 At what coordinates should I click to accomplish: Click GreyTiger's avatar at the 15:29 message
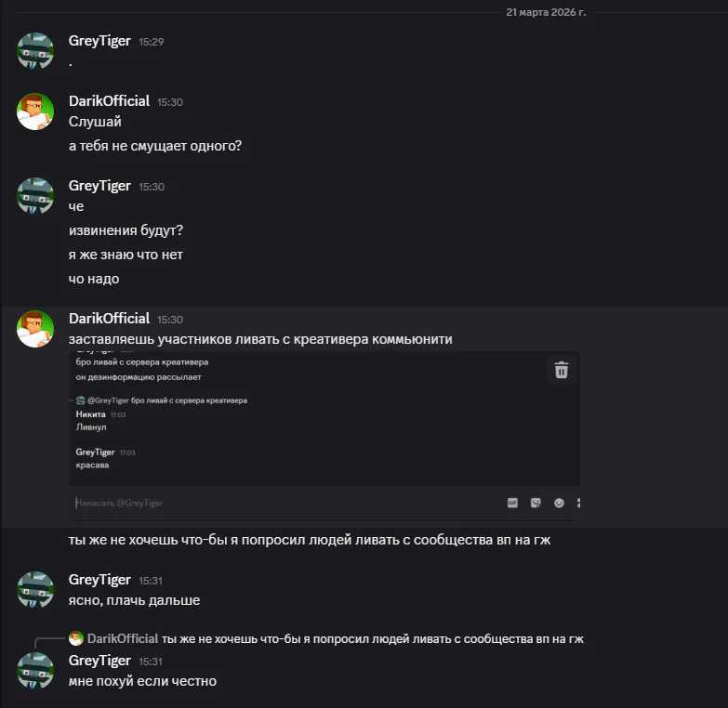(35, 51)
